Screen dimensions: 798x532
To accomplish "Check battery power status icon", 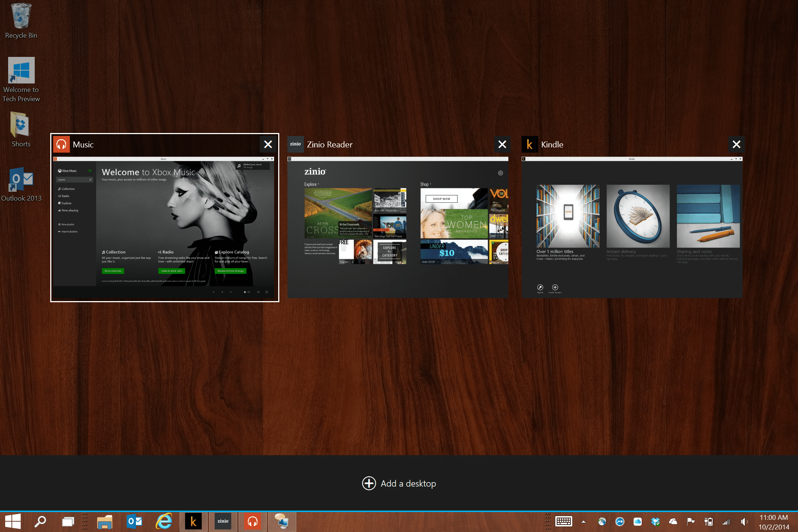I will click(708, 522).
